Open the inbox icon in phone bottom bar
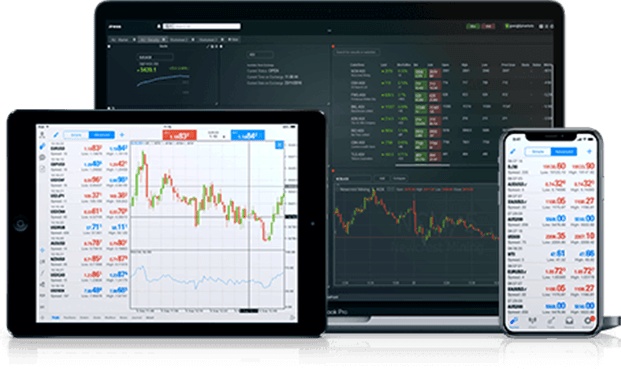 tap(570, 321)
